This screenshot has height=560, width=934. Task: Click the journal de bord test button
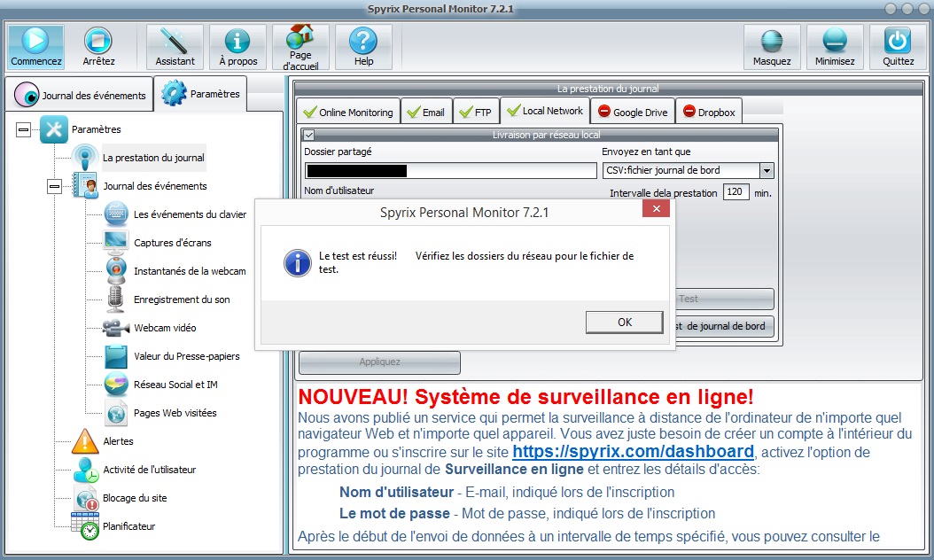(x=725, y=326)
